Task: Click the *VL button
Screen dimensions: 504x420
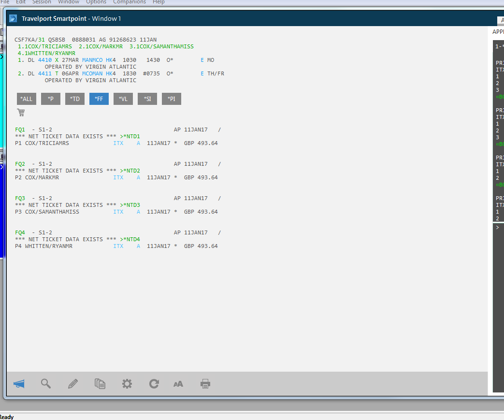Action: coord(123,99)
